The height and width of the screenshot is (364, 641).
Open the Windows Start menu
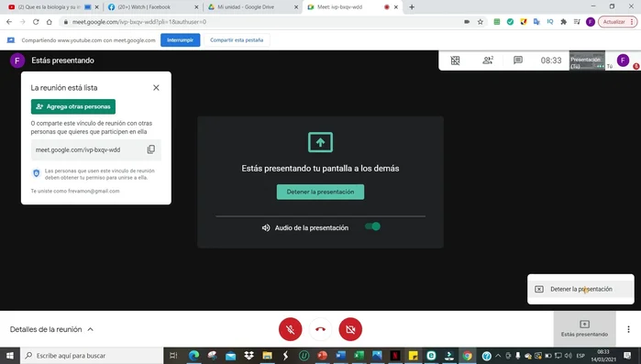10,356
